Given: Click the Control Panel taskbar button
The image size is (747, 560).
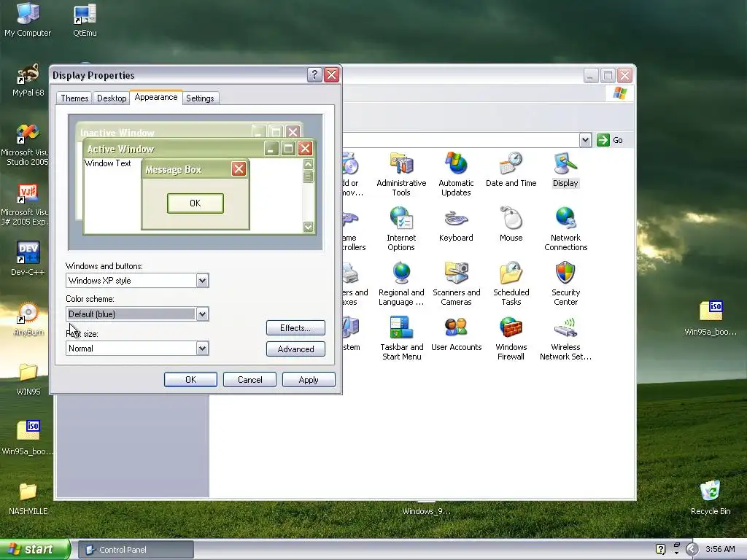Looking at the screenshot, I should [x=136, y=550].
